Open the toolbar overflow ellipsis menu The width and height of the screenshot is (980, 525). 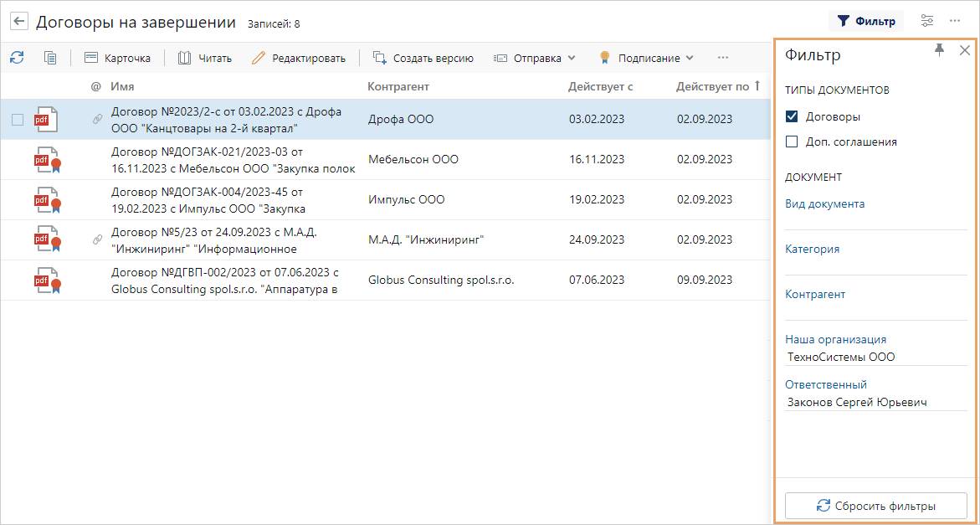pyautogui.click(x=723, y=58)
